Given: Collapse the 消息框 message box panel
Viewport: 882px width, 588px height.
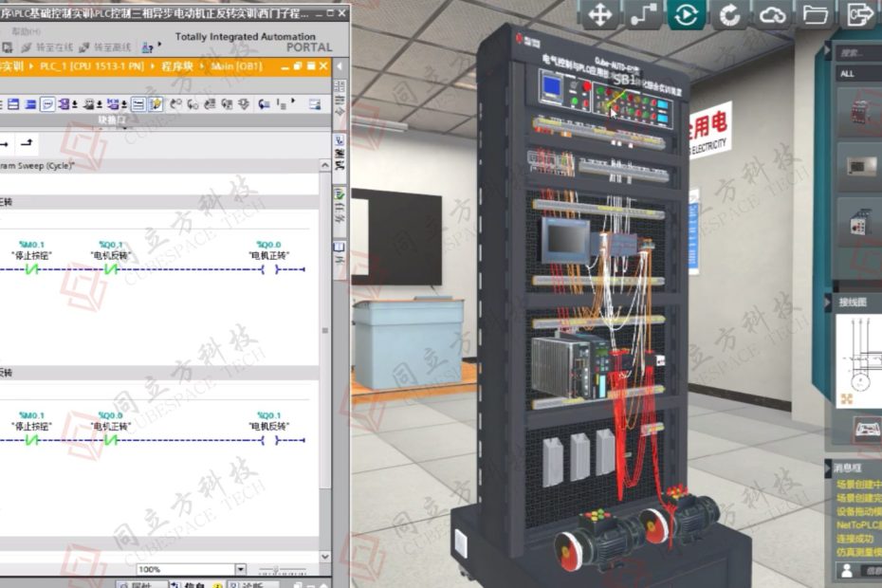Looking at the screenshot, I should pyautogui.click(x=827, y=468).
